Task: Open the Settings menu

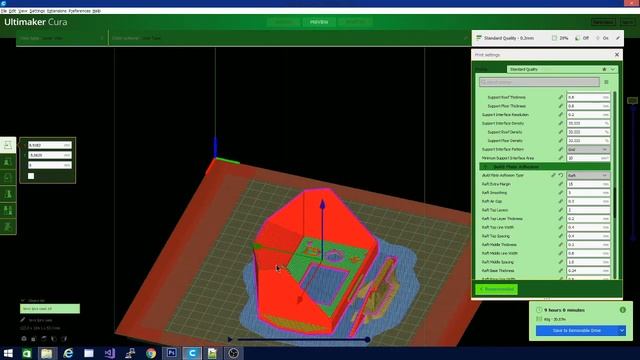Action: [37, 11]
